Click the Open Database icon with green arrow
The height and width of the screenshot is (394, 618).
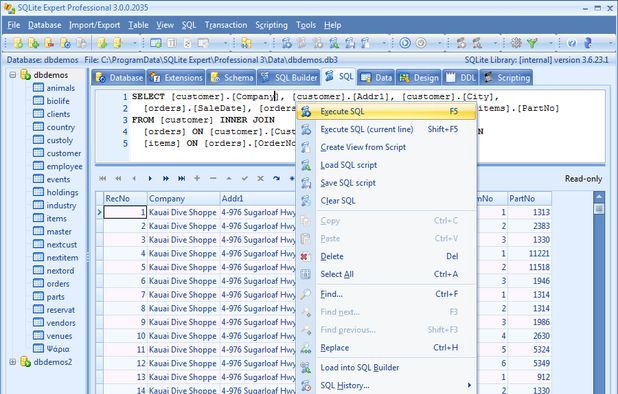[34, 43]
